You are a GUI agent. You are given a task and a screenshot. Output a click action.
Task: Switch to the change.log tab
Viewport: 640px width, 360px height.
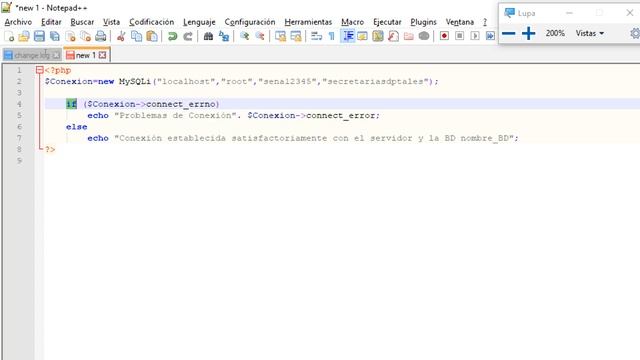(x=31, y=55)
